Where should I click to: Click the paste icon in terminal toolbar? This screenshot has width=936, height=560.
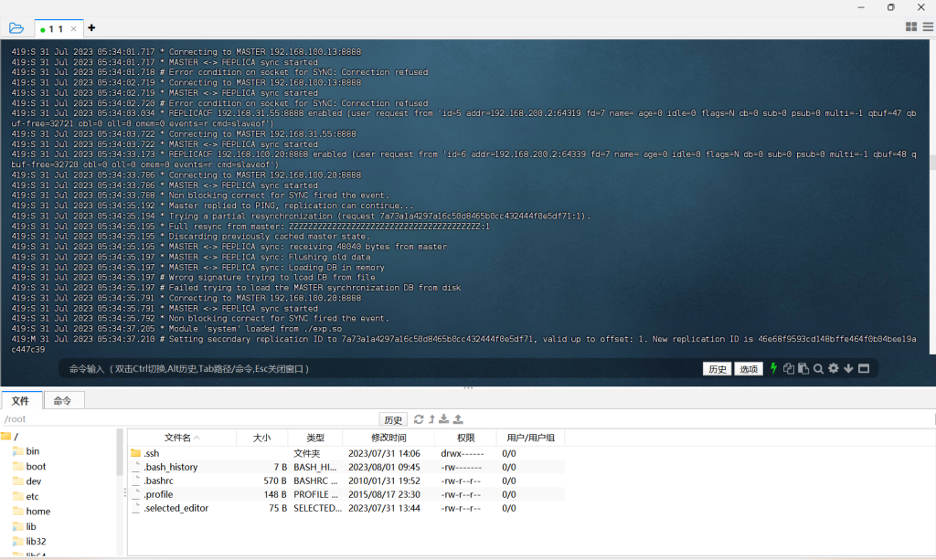tap(803, 368)
